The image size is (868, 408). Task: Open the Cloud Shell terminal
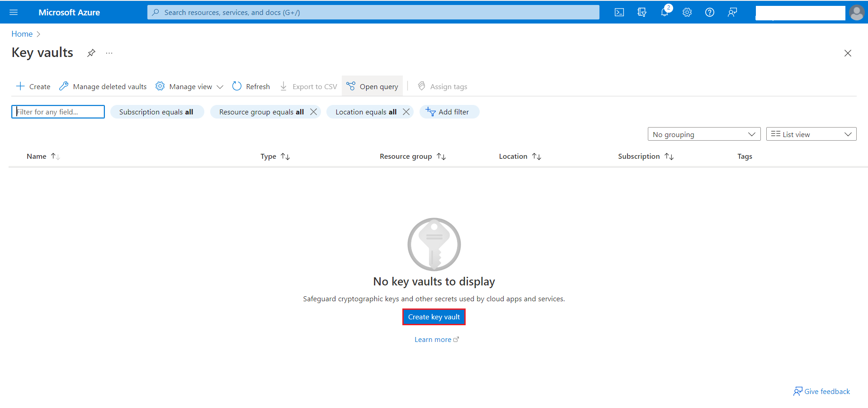coord(619,12)
